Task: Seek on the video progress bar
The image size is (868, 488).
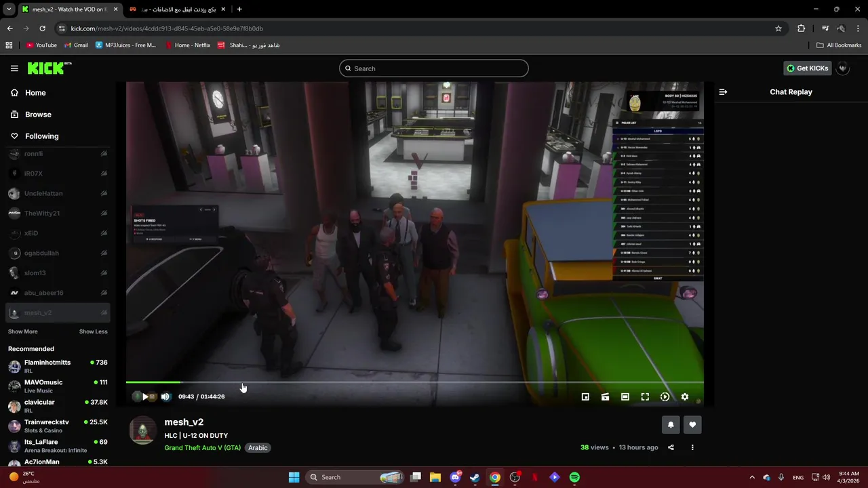Action: 414,382
